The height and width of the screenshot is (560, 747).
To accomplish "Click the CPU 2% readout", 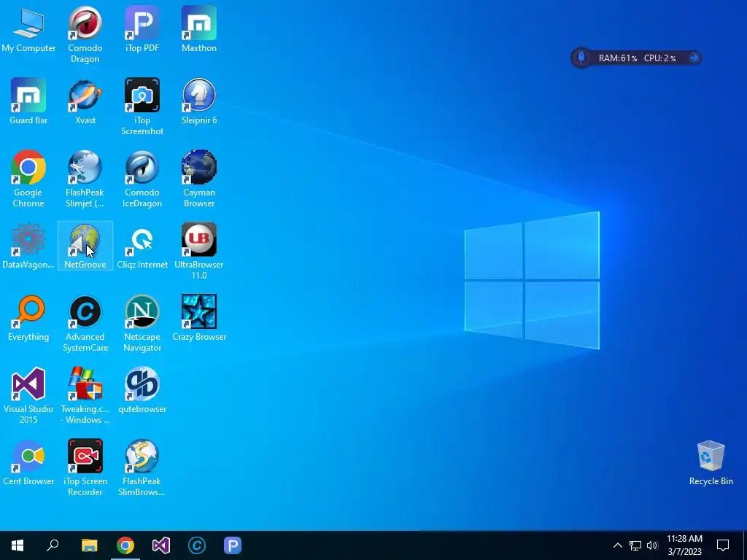I will 659,58.
